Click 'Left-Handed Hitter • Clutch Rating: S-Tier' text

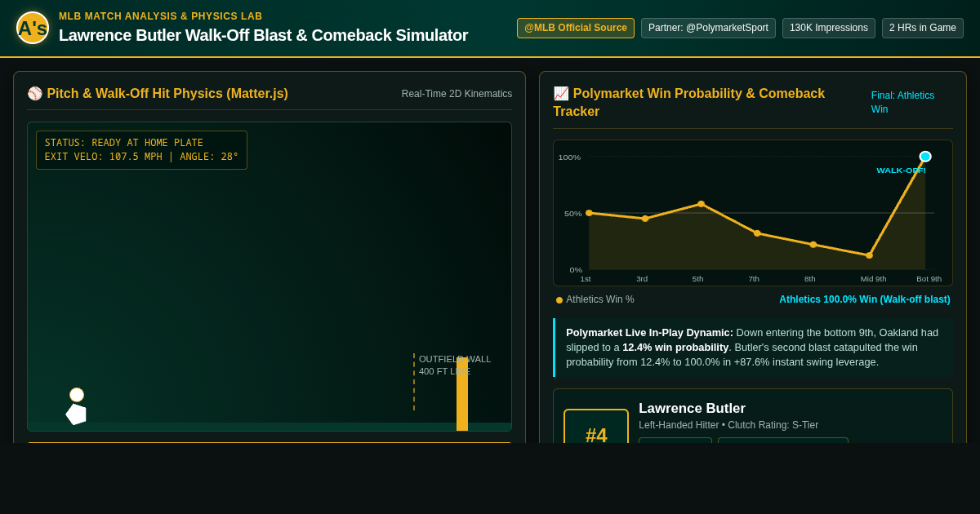(x=728, y=425)
